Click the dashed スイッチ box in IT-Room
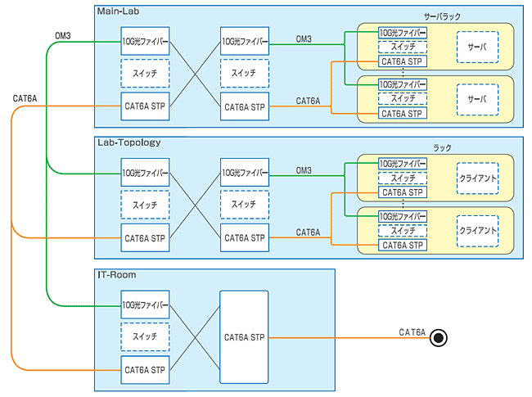Image resolution: width=532 pixels, height=397 pixels. pyautogui.click(x=145, y=337)
